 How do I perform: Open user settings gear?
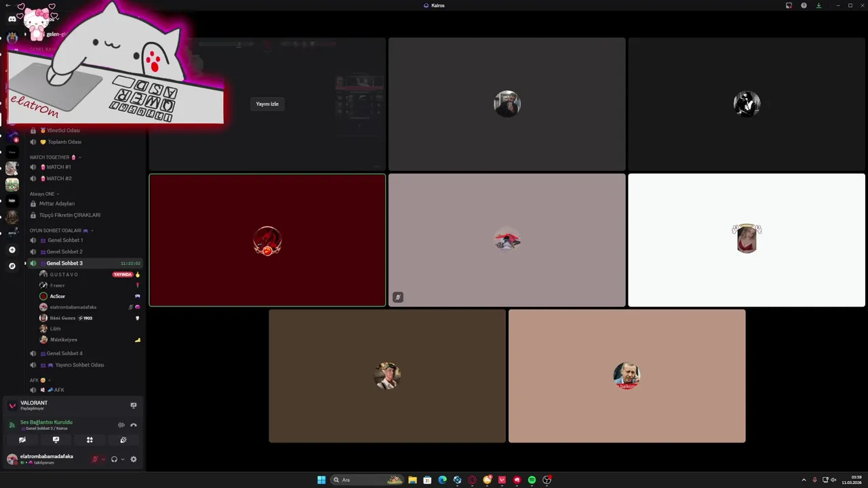point(134,459)
